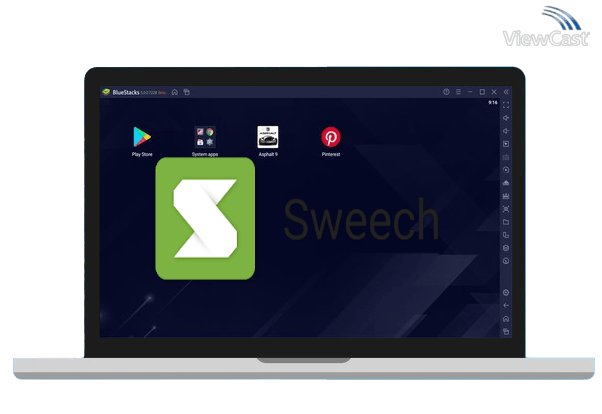Open the Pinterest app
This screenshot has height=414, width=602.
pos(331,137)
